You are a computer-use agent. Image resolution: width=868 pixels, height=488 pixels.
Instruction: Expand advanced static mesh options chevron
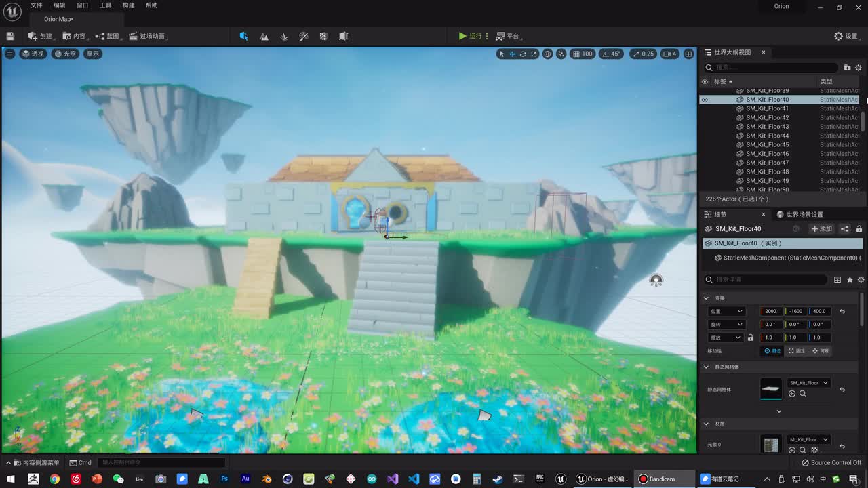point(778,411)
